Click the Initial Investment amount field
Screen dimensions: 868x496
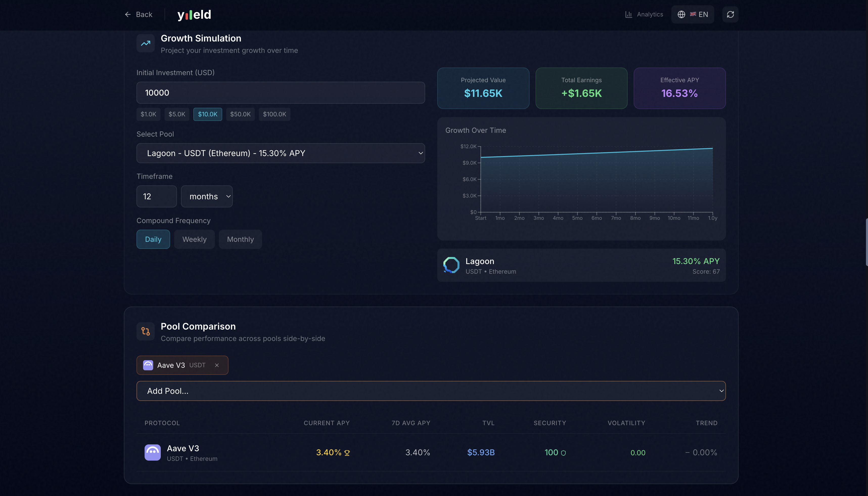[280, 92]
